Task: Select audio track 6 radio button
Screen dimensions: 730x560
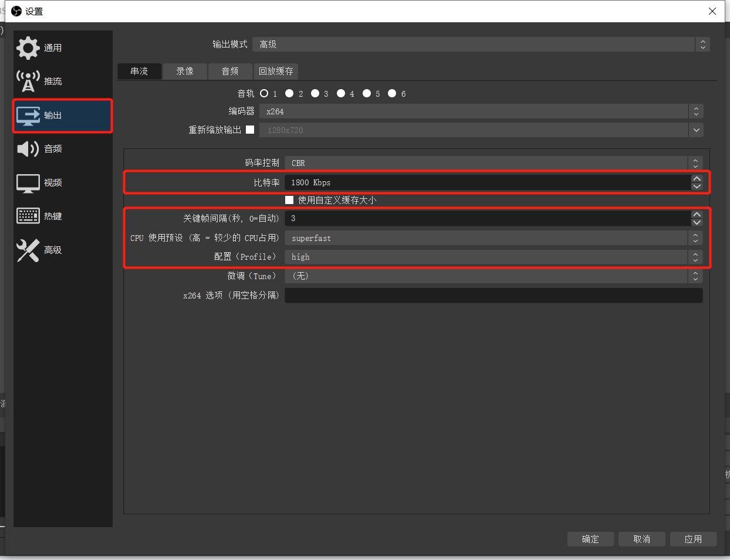Action: 392,93
